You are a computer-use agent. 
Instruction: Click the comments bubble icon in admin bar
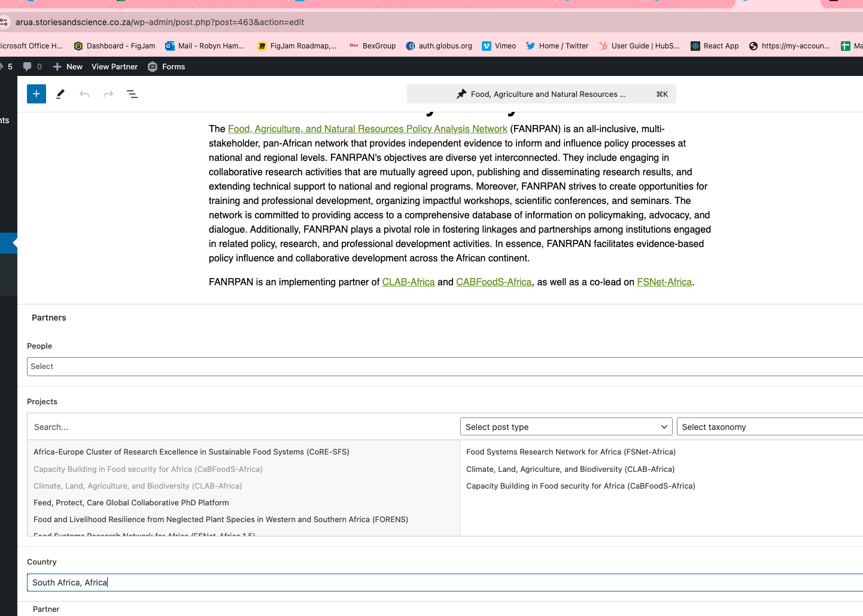point(28,66)
